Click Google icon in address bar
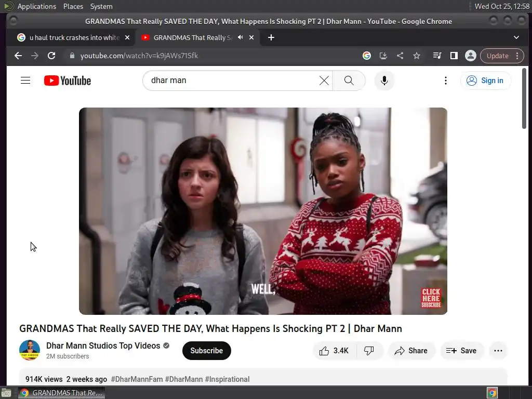532x399 pixels. point(366,56)
